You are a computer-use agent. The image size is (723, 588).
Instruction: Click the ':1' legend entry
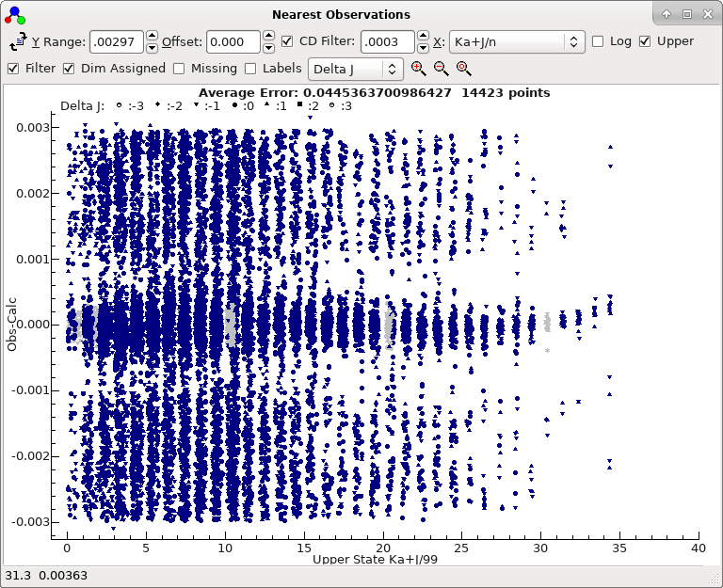276,106
